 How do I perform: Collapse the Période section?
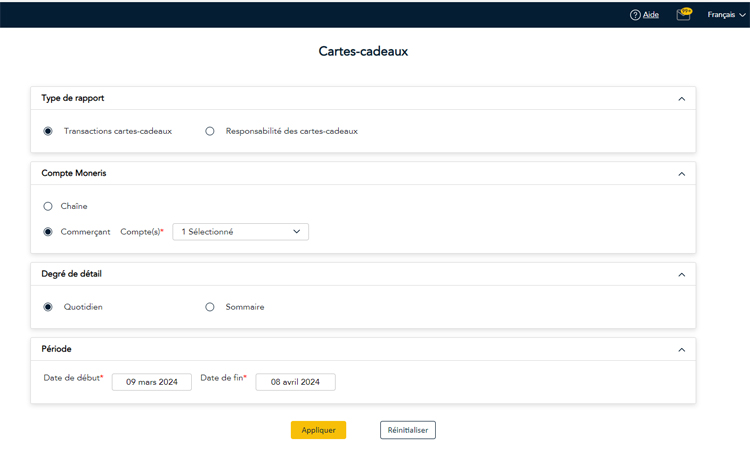click(x=682, y=350)
